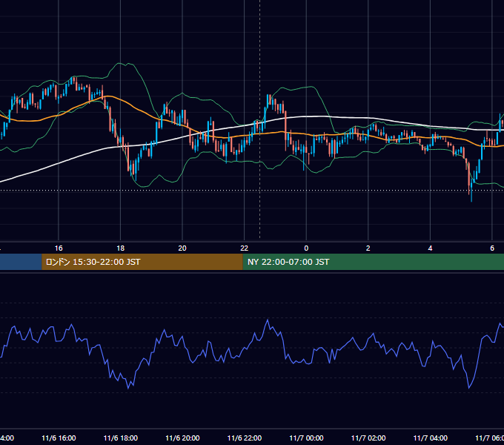The width and height of the screenshot is (504, 445).
Task: Click the 11/6 22:00 time label
Action: pyautogui.click(x=245, y=438)
